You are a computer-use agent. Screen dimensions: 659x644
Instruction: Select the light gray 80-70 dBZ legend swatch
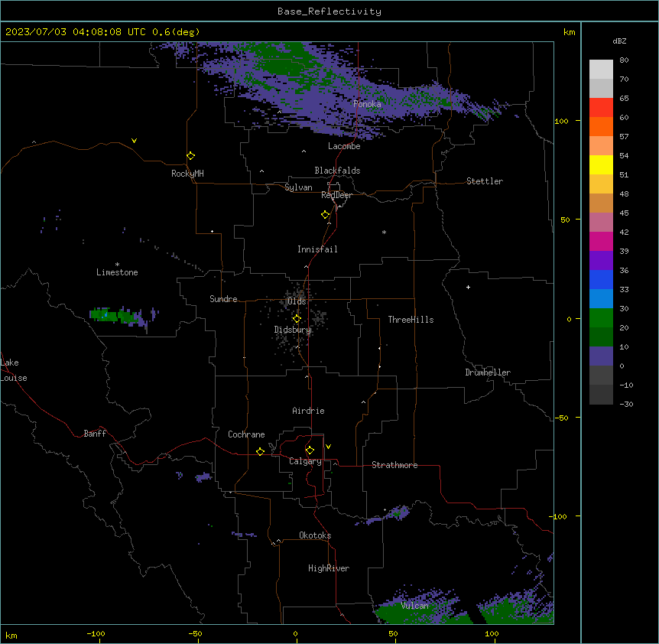[x=601, y=70]
